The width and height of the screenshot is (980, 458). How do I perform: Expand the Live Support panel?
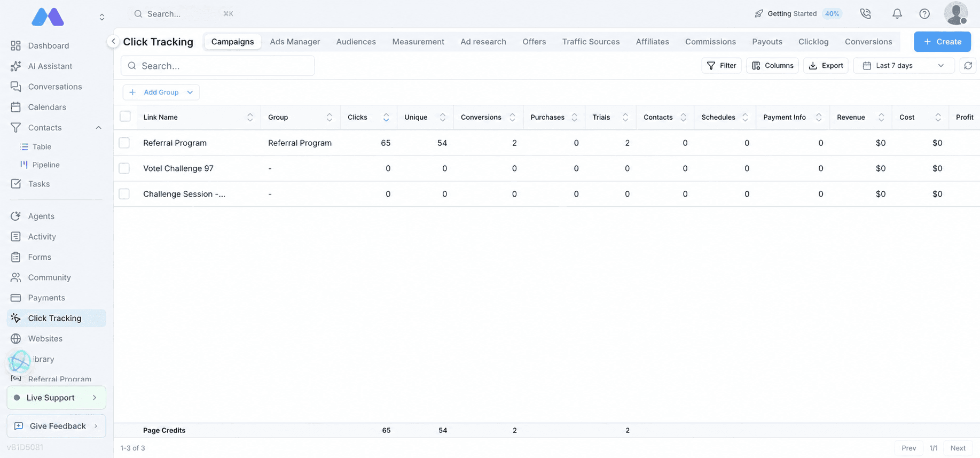tap(57, 398)
